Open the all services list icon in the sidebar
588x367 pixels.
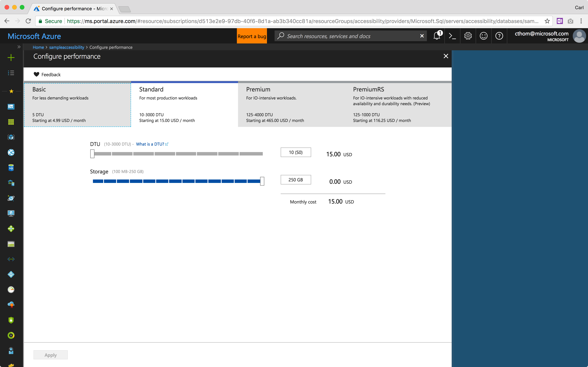point(11,73)
